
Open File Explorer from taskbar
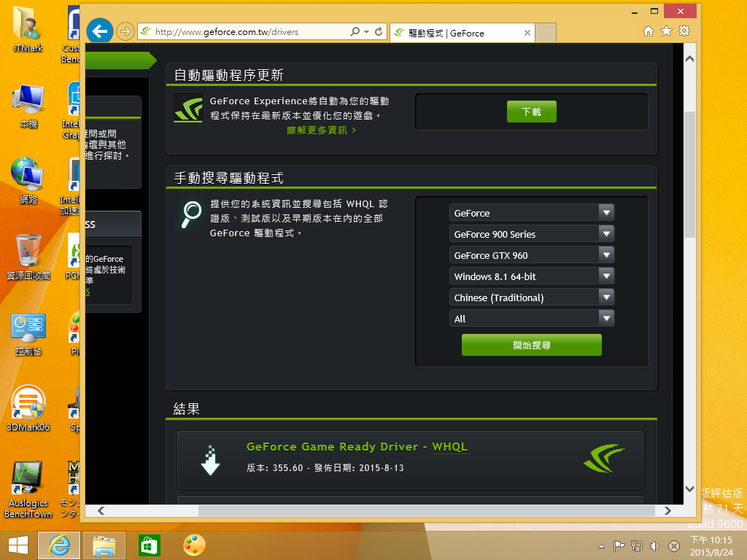[x=104, y=545]
